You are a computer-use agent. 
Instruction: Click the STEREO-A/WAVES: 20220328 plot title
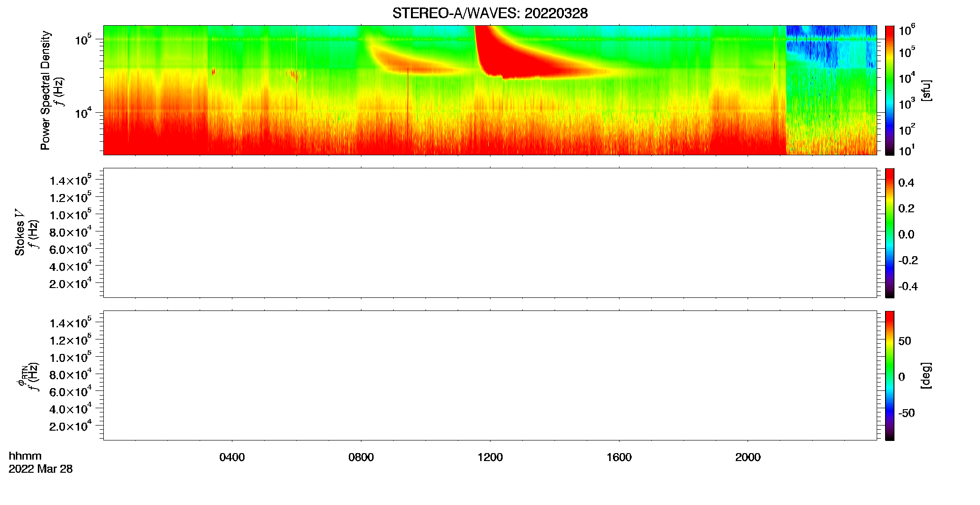click(x=490, y=13)
